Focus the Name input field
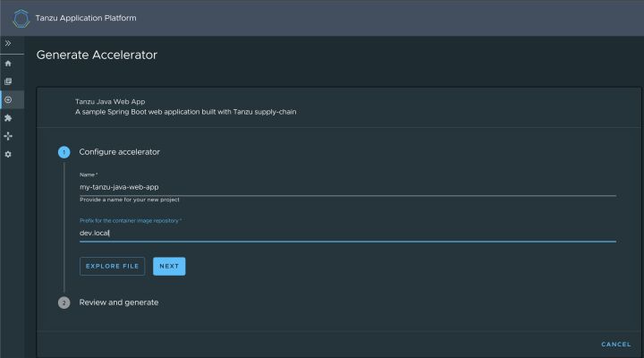This screenshot has width=644, height=358. [347, 187]
